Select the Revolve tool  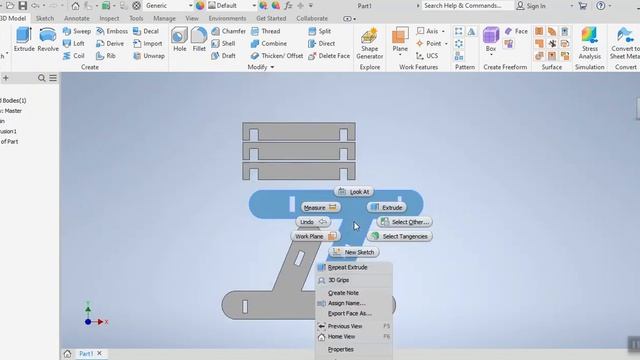[x=48, y=40]
